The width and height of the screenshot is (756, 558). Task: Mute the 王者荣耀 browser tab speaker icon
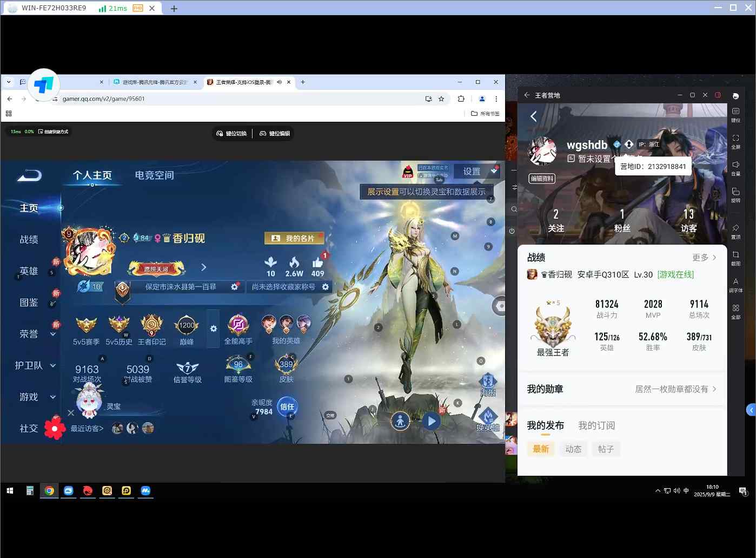click(x=280, y=82)
